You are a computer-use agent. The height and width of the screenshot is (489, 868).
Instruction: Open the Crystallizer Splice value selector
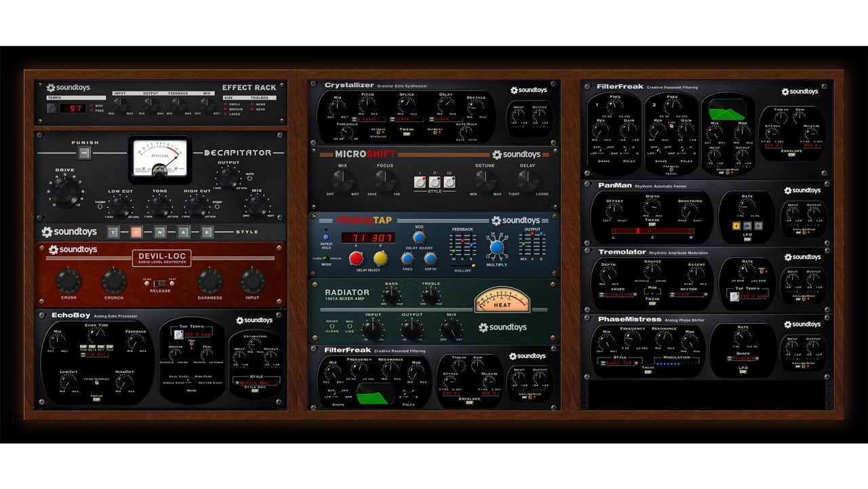click(x=408, y=119)
